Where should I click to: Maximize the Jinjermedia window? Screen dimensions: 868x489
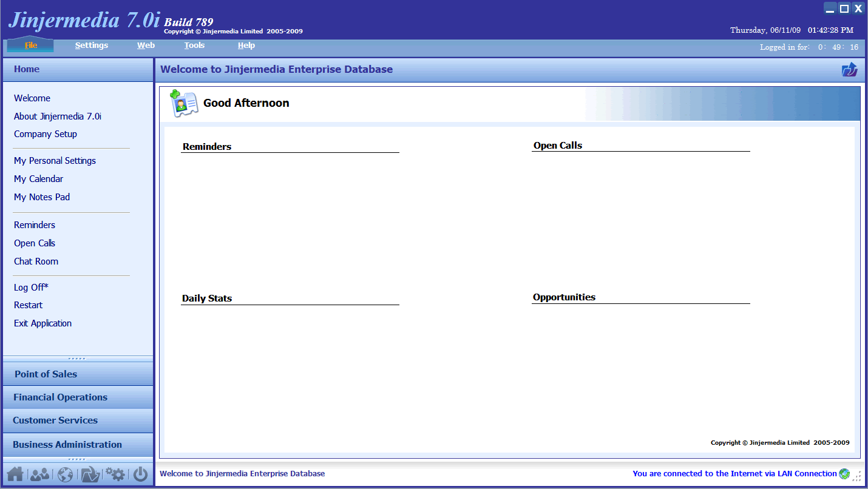844,8
